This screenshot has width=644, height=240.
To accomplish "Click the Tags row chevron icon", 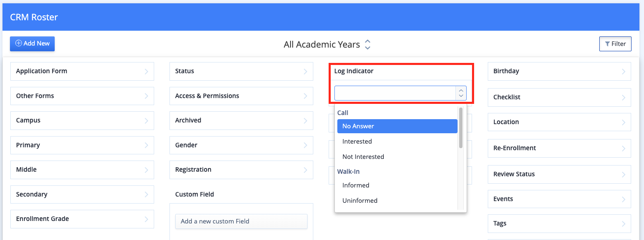I will click(x=624, y=224).
